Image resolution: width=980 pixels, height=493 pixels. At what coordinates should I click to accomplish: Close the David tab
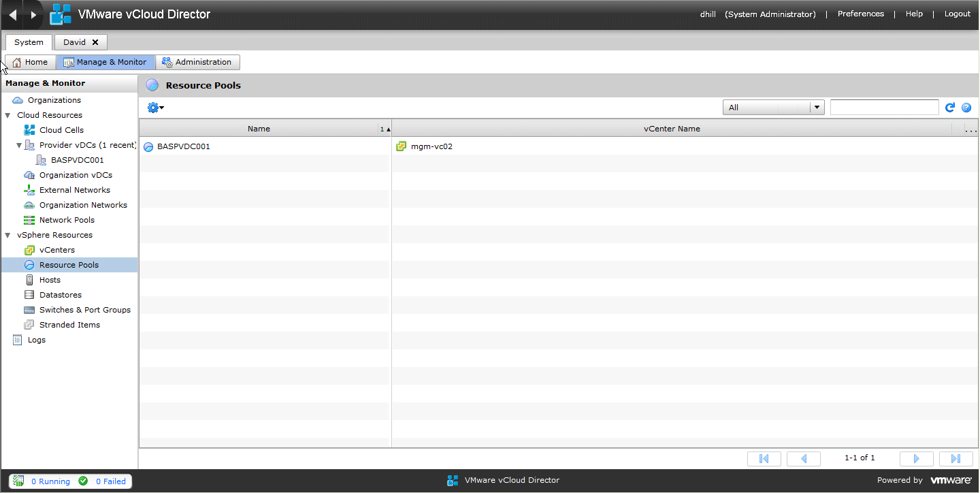pyautogui.click(x=95, y=42)
